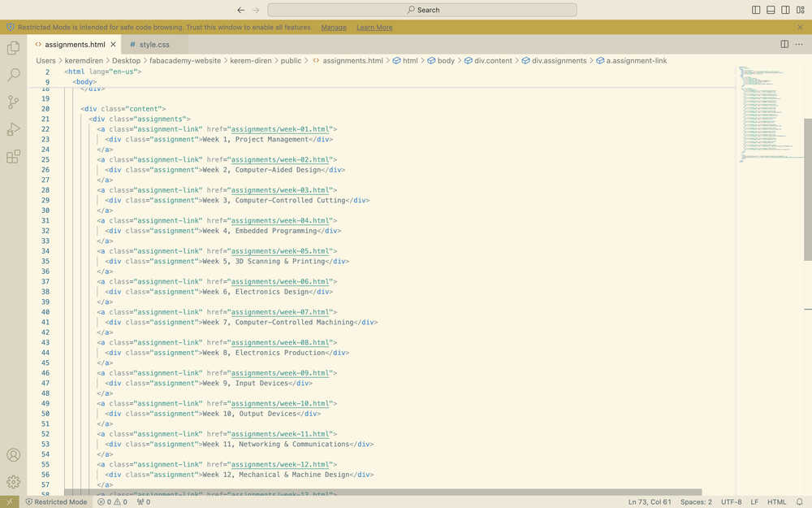This screenshot has height=508, width=812.
Task: Toggle primary side bar layout icon
Action: pyautogui.click(x=756, y=10)
